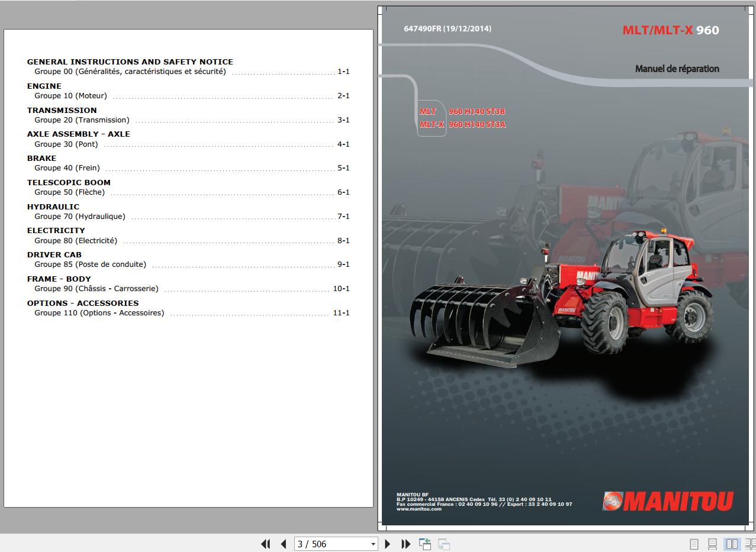Click the grayed-out next view icon
Screen dimensions: 756x552
click(x=443, y=544)
